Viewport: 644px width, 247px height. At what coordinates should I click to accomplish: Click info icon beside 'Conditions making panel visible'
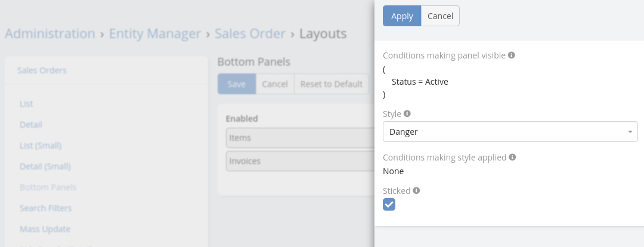click(512, 55)
